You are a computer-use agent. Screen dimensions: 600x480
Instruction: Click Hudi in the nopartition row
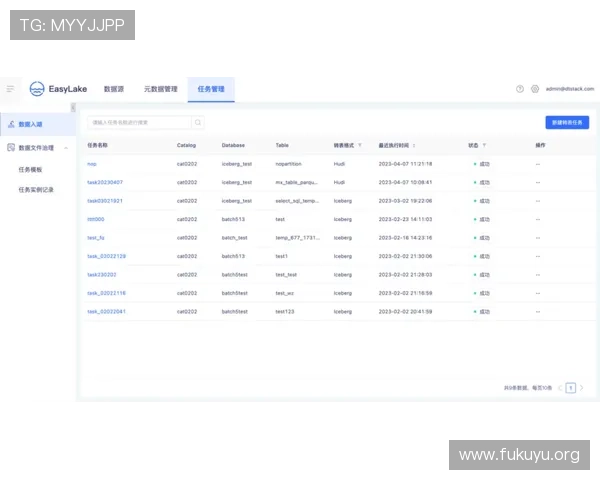[x=339, y=164]
